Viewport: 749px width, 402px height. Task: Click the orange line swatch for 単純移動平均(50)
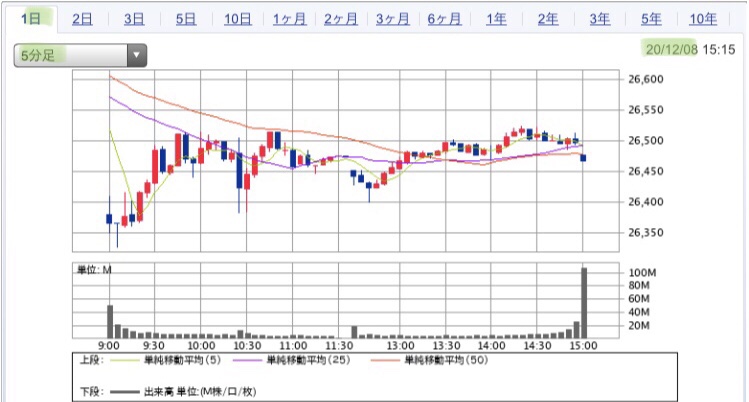(x=385, y=360)
